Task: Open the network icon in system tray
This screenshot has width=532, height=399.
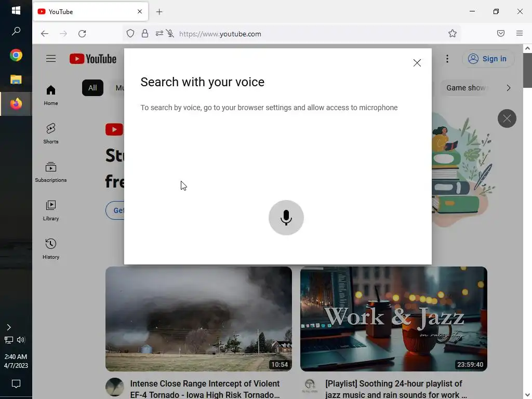Action: point(9,340)
